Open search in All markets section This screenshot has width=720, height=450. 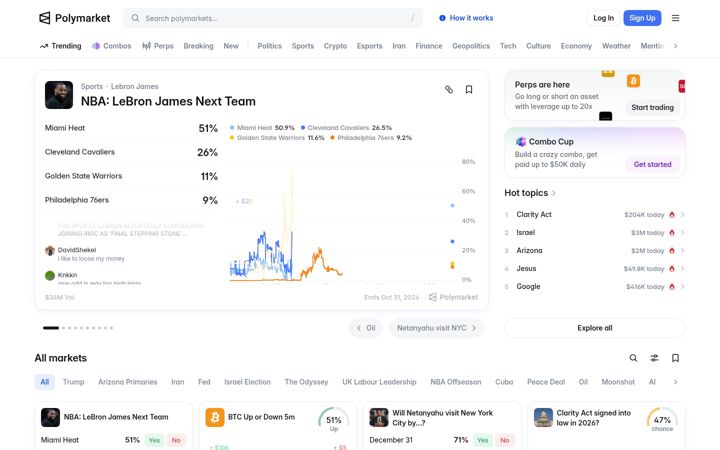pos(633,358)
